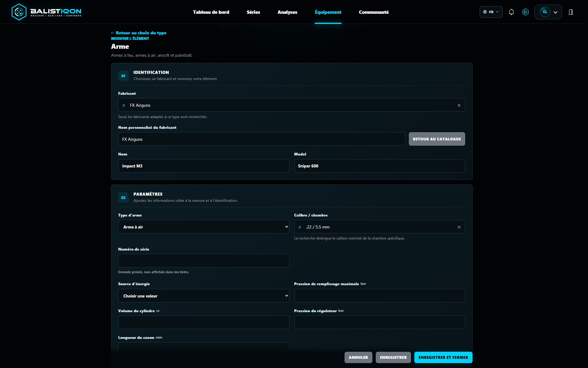Click the search icon in Fabricant field
This screenshot has height=368, width=588.
124,105
